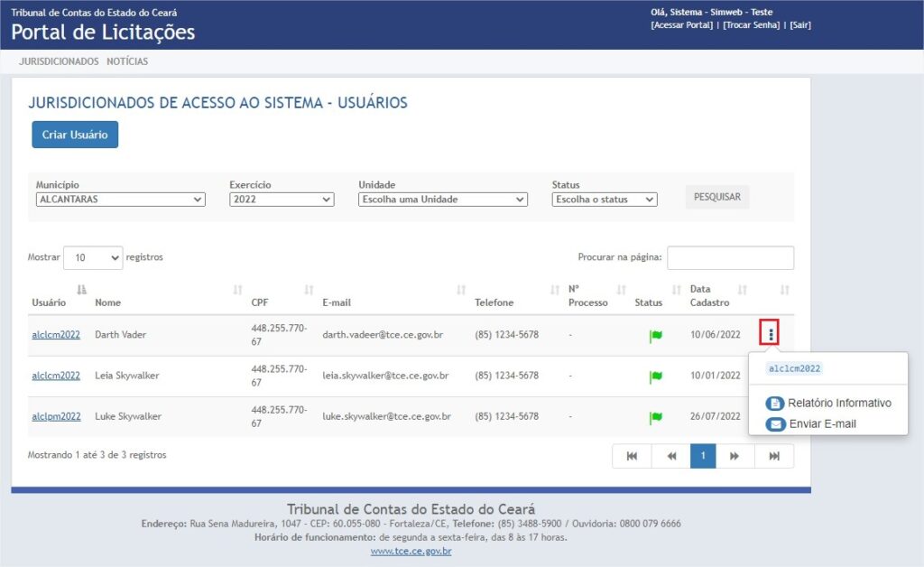924x567 pixels.
Task: Go to the previous page of results
Action: click(x=671, y=456)
